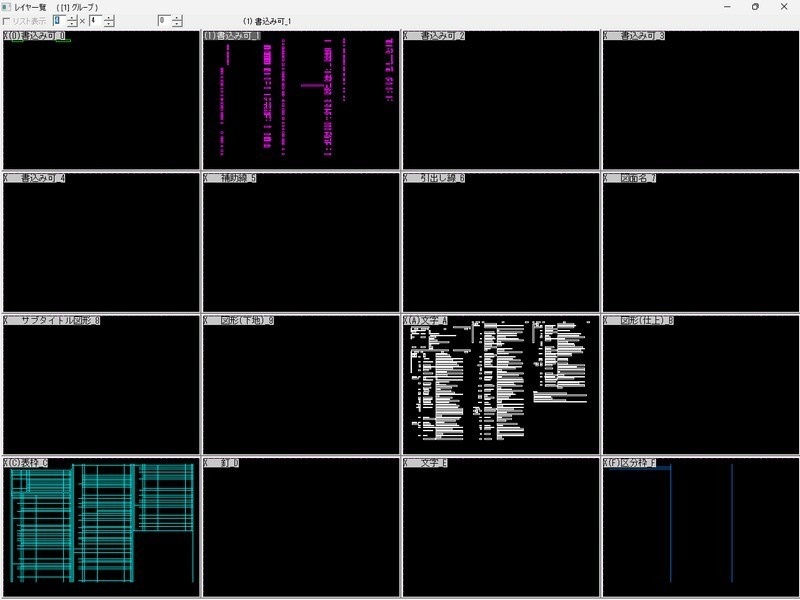
Task: Select layer (F) 区分枠_F thumbnail
Action: (x=701, y=527)
